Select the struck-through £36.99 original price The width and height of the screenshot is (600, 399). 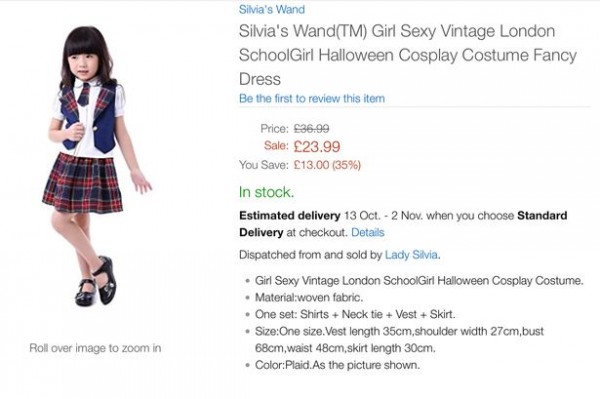click(311, 129)
